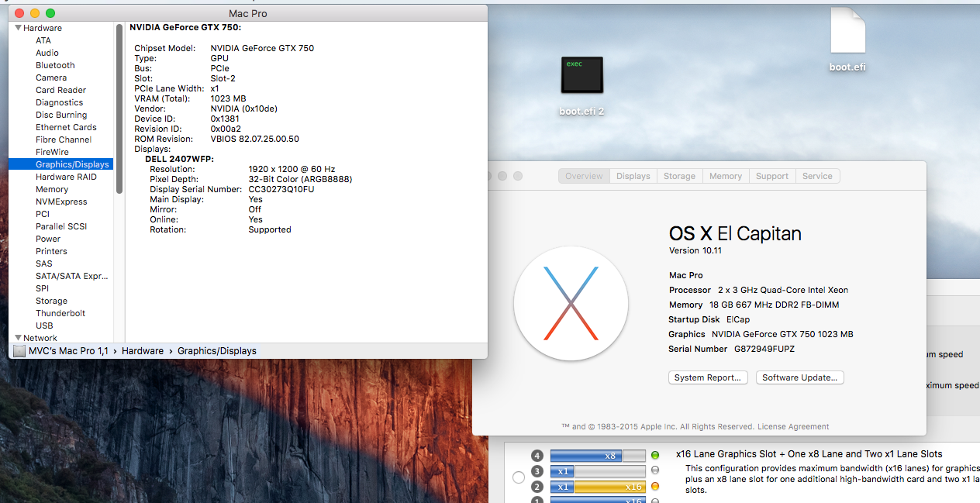
Task: Click Display Serial Number CC30273Q10FU
Action: 281,189
